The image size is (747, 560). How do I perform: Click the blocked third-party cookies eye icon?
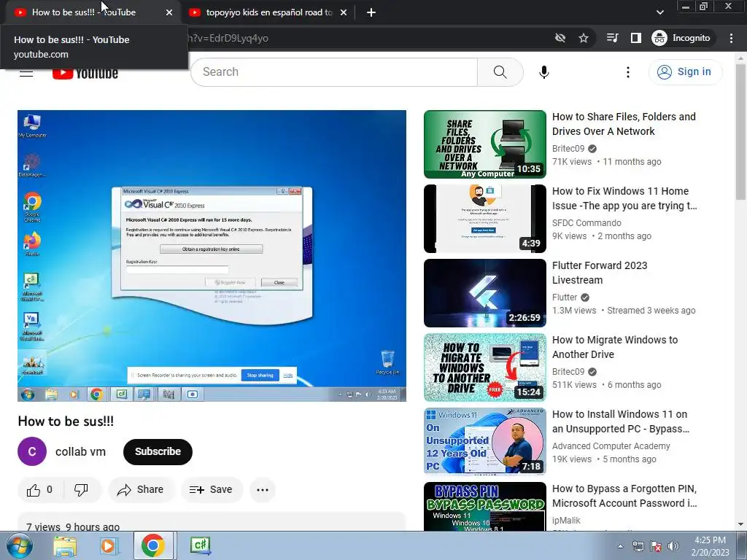point(560,38)
